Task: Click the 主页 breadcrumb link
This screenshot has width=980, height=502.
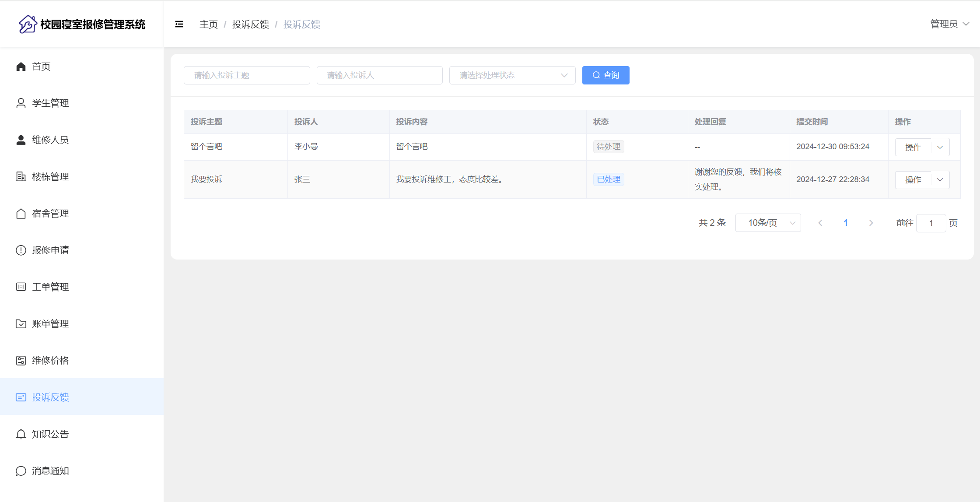Action: click(x=209, y=25)
